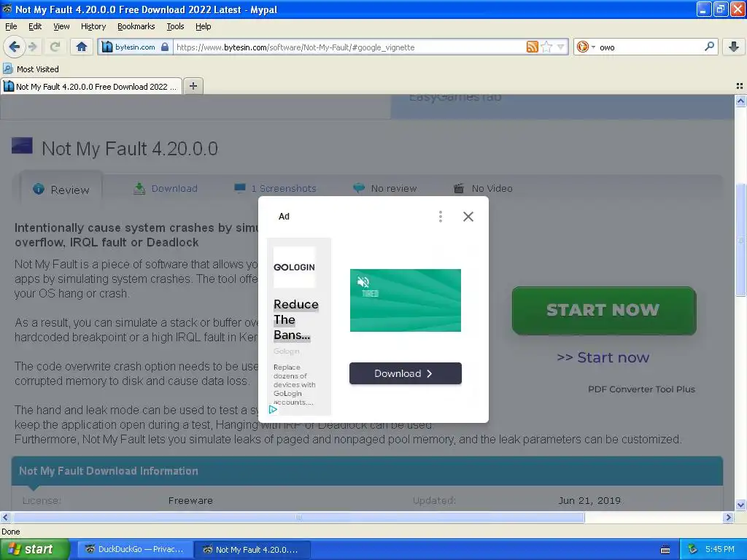The image size is (747, 560).
Task: Click the Jun 21, 2019 updated date
Action: (x=589, y=500)
